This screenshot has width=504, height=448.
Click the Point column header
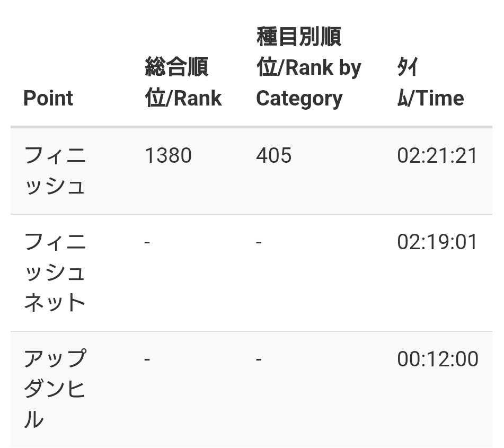(x=48, y=99)
